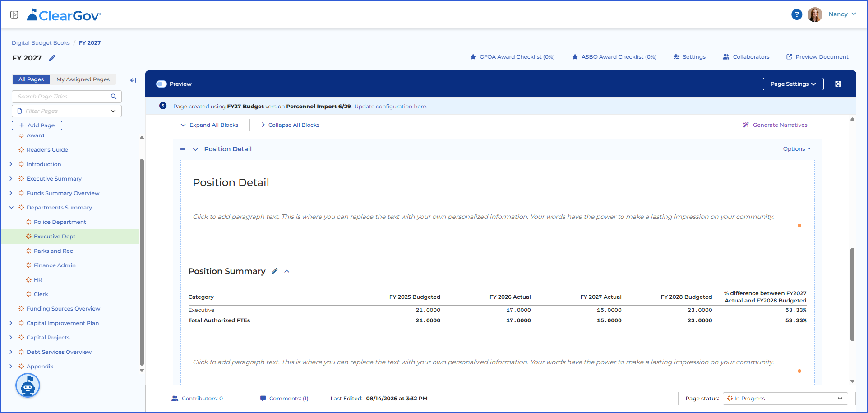This screenshot has width=868, height=413.
Task: Click the sidebar page list scrollbar
Action: tap(142, 262)
